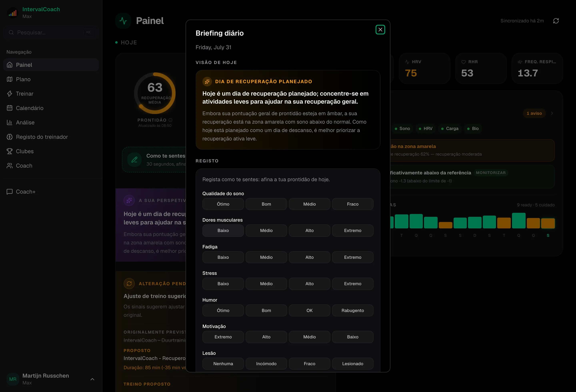Click the Alteração pendente refresh icon

coord(129,283)
